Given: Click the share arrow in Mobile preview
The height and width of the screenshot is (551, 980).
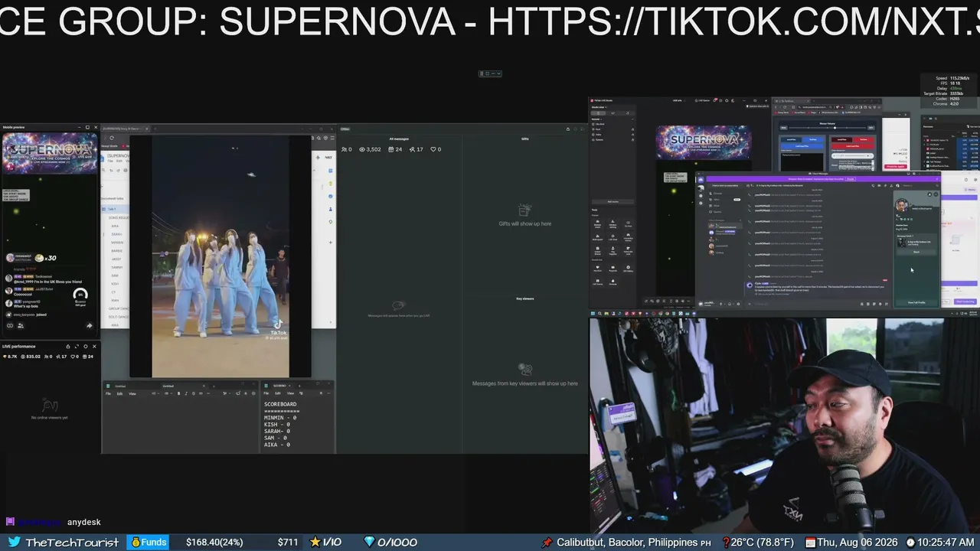Looking at the screenshot, I should coord(89,326).
